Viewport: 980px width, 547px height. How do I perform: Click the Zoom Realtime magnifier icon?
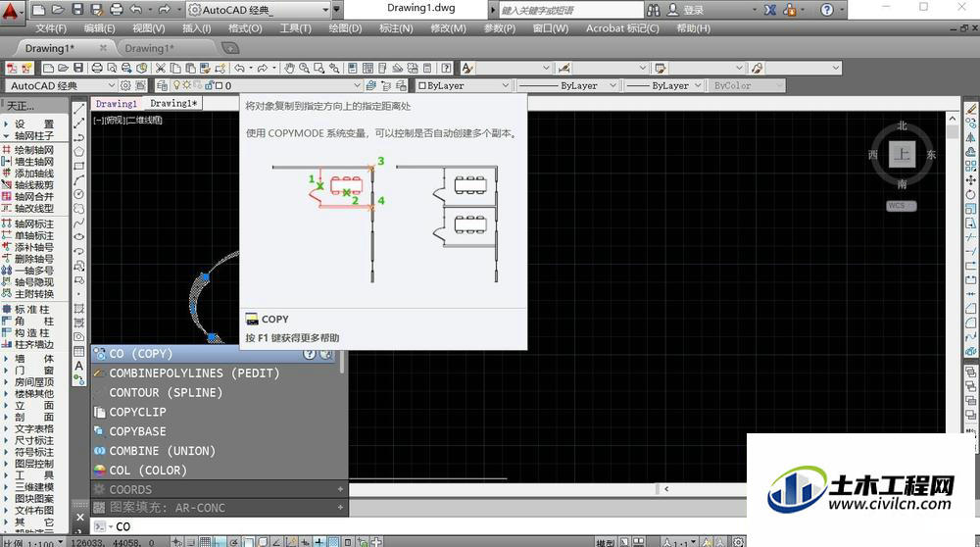tap(305, 69)
